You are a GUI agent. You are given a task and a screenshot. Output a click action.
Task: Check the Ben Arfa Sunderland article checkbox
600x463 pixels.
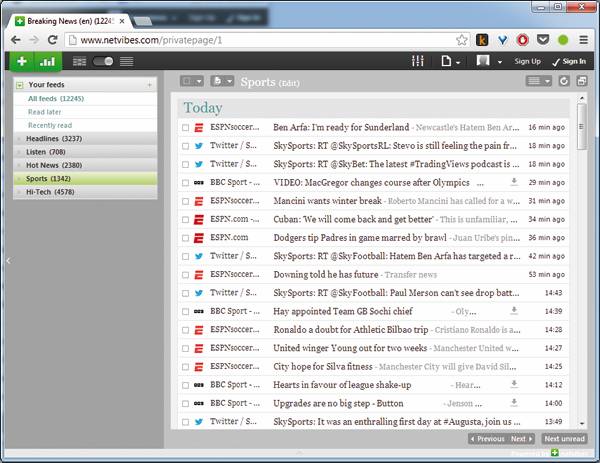pyautogui.click(x=186, y=127)
